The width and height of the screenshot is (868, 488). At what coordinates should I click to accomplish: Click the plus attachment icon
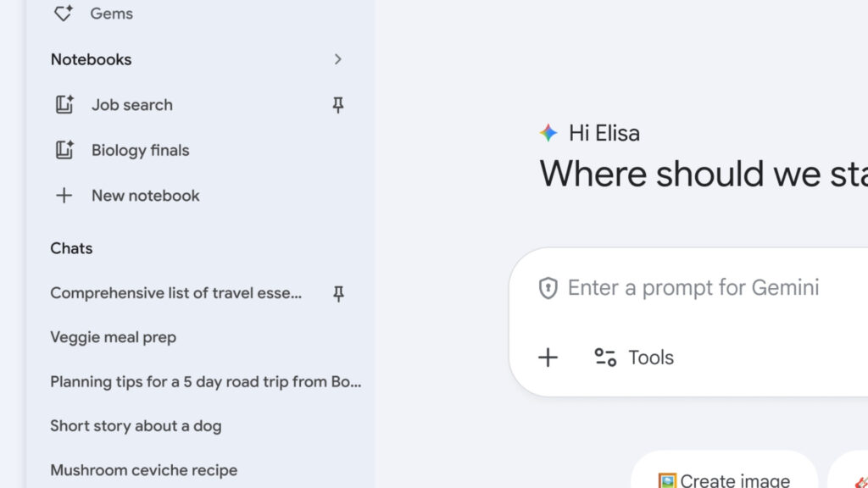coord(548,358)
